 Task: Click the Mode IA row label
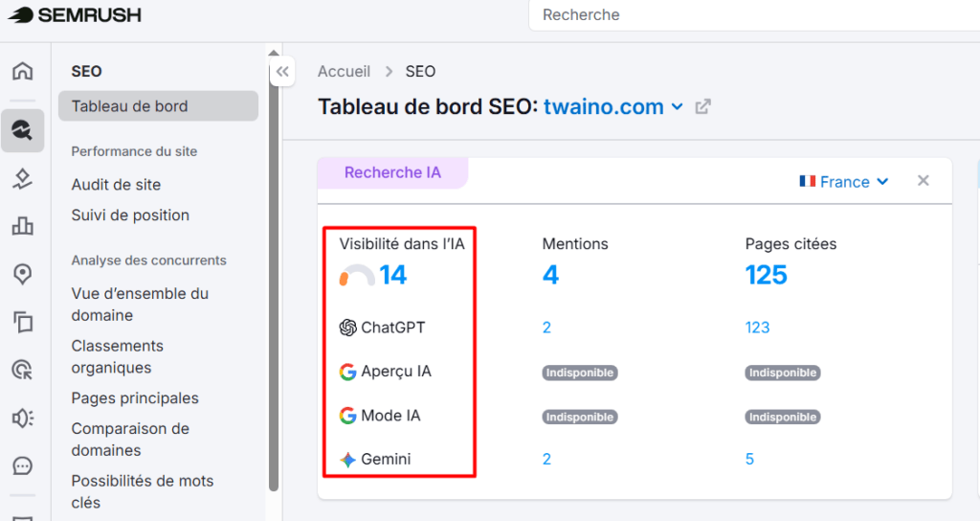(x=390, y=416)
